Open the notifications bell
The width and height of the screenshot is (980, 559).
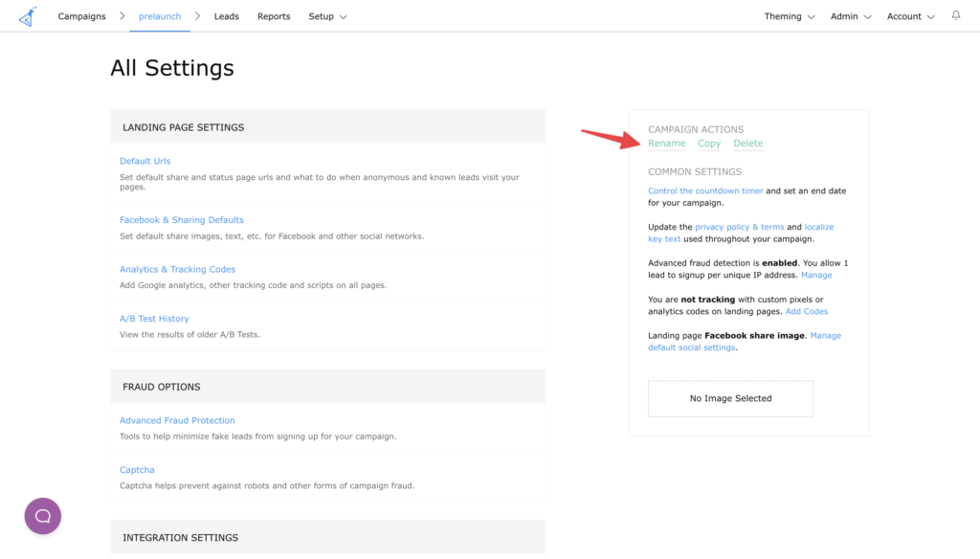[x=956, y=15]
